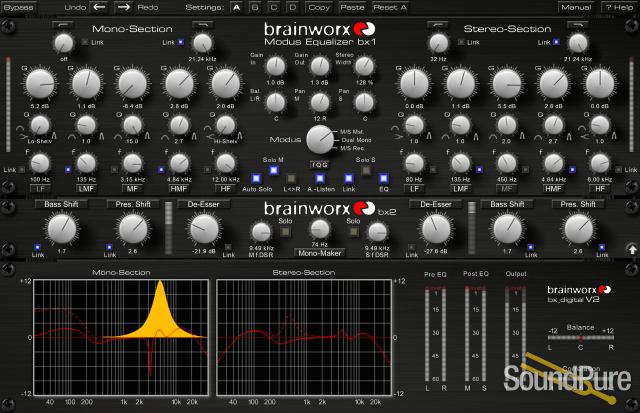Toggle the Bypass button
Screen dimensions: 640x413
pyautogui.click(x=19, y=7)
